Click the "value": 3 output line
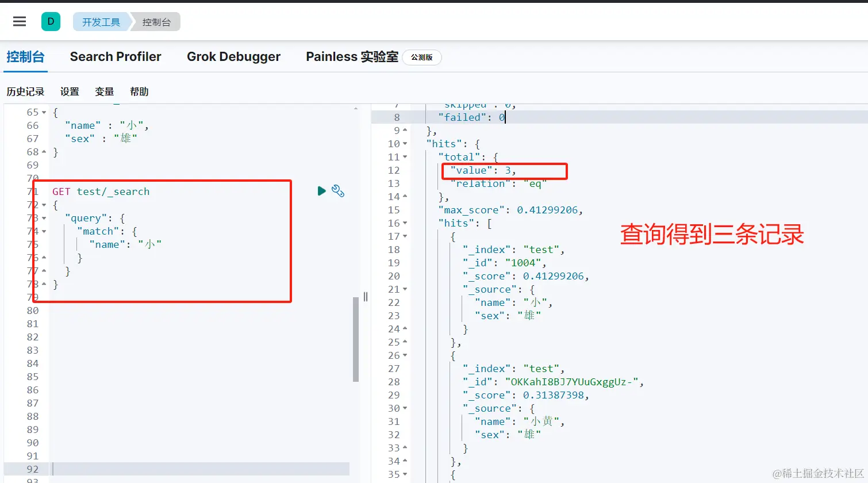 483,170
